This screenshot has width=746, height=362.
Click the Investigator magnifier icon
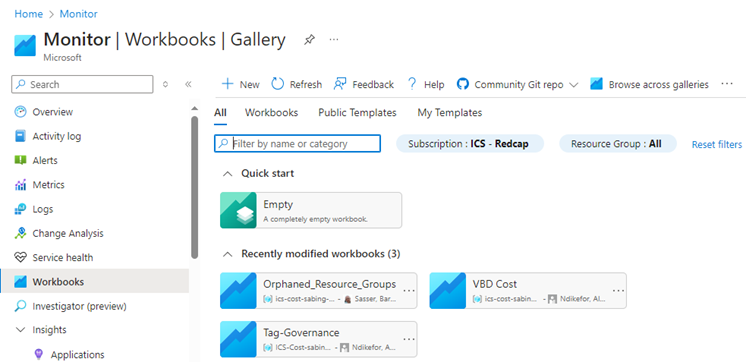[20, 306]
